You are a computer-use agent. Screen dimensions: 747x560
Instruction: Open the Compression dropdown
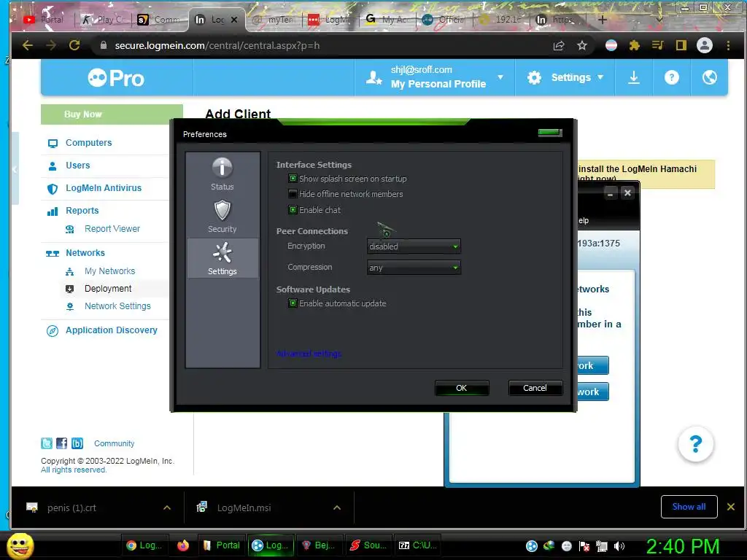(414, 268)
